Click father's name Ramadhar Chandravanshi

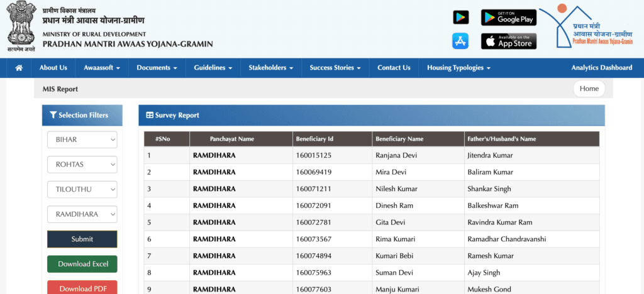point(507,239)
